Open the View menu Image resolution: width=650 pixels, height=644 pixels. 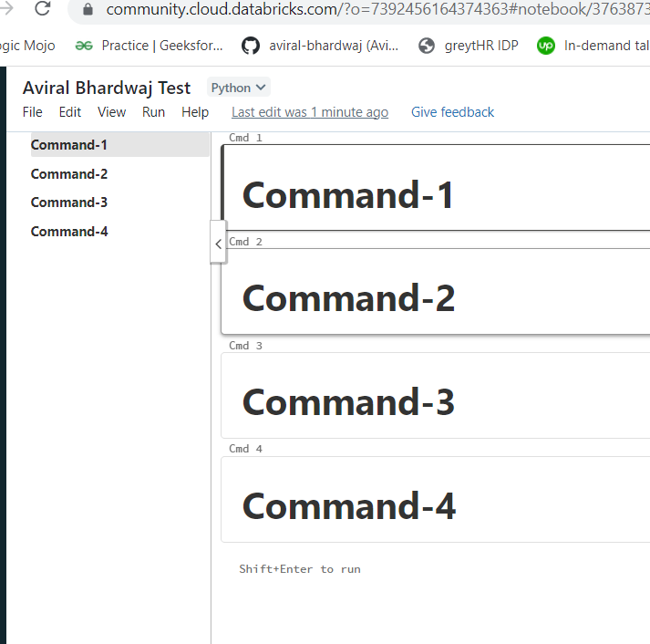pyautogui.click(x=111, y=112)
